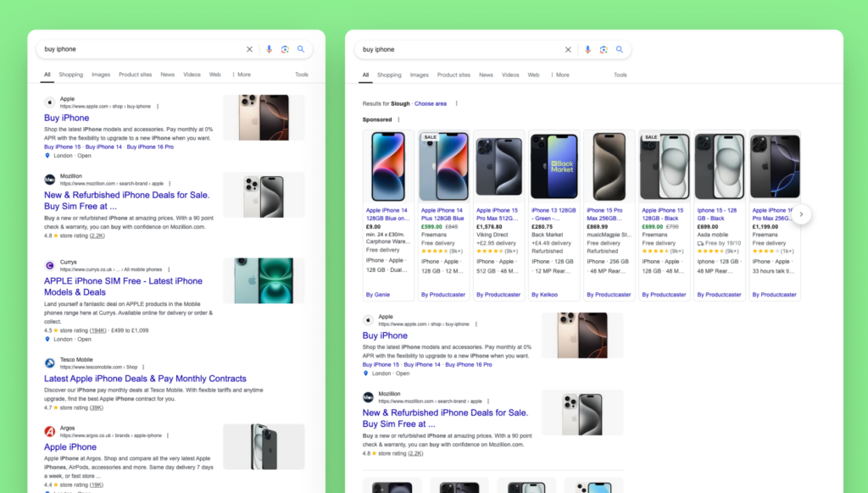Screen dimensions: 868x493
Task: Click the teal iPhone thumbnail on the Currys result
Action: (x=264, y=280)
